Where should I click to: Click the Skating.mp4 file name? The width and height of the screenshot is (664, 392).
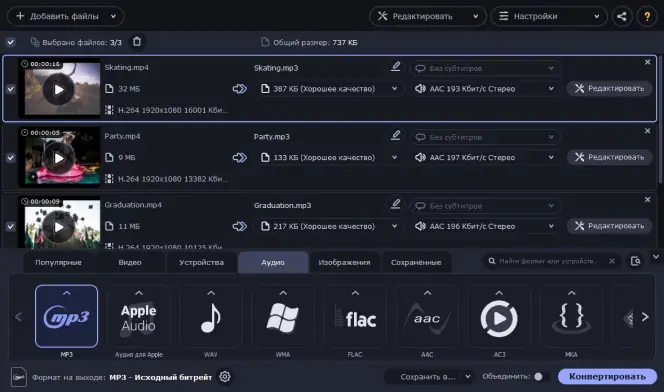pyautogui.click(x=126, y=67)
